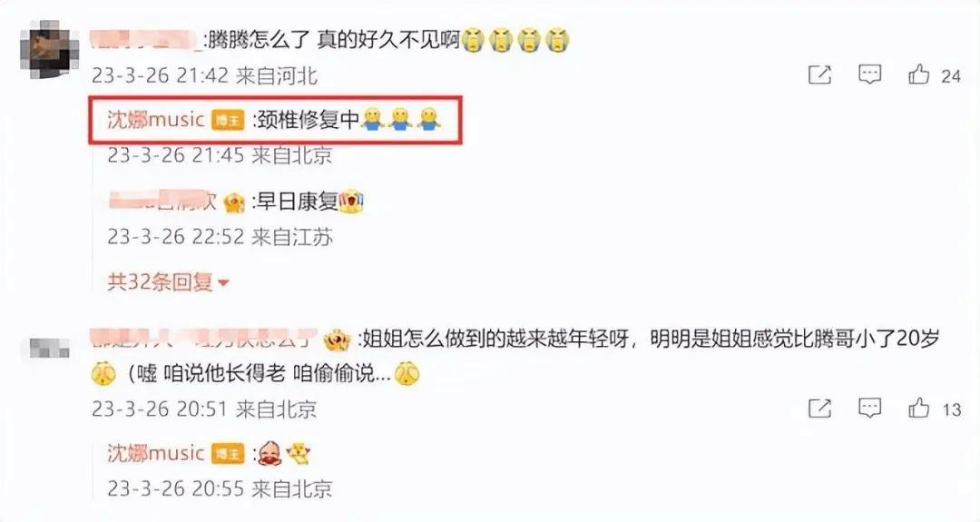This screenshot has height=522, width=980.
Task: Click the blurred avatar of second commenter
Action: pos(49,349)
